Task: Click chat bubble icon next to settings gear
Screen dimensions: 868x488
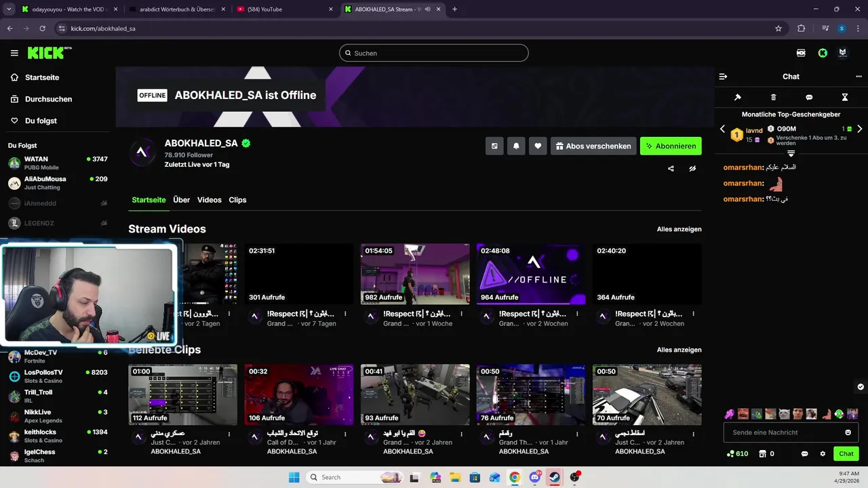Action: pyautogui.click(x=805, y=454)
